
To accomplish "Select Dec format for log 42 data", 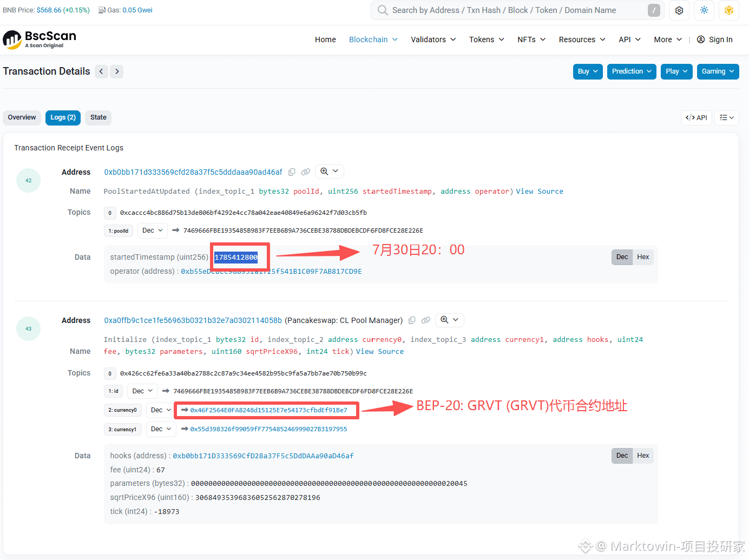I will [x=622, y=257].
